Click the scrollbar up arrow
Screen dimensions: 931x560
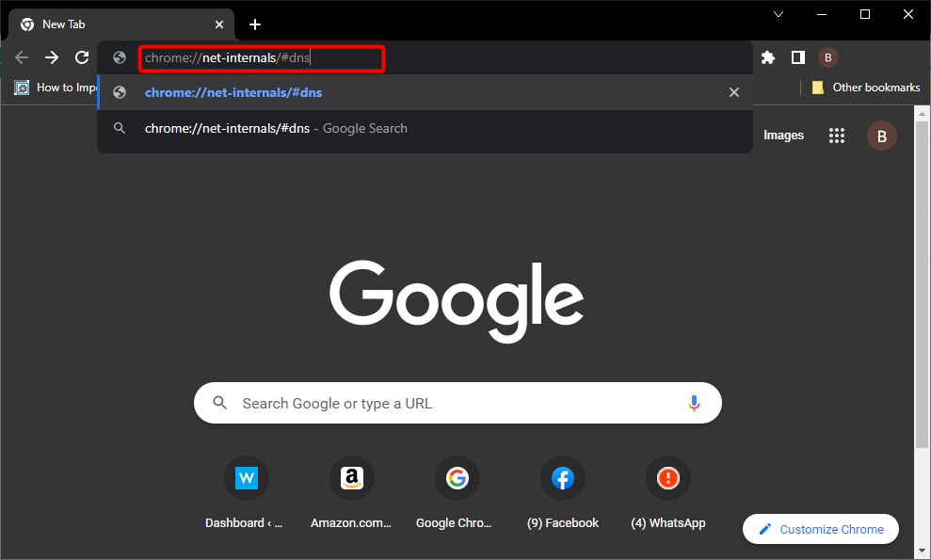pos(922,113)
